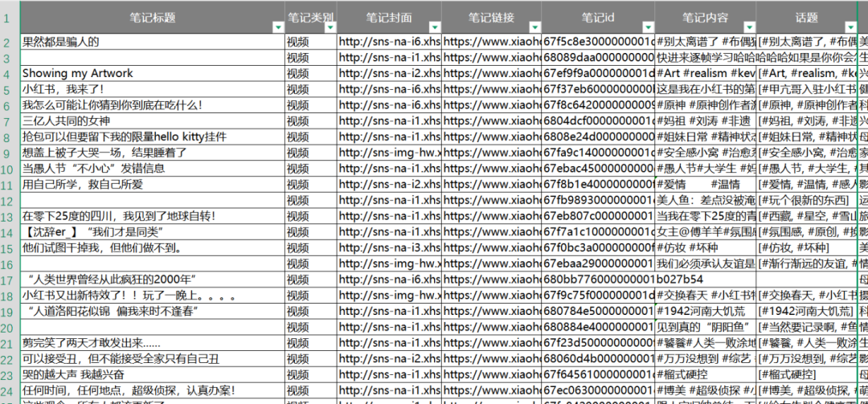The width and height of the screenshot is (868, 404).
Task: Open the 笔记id column filter dropdown
Action: pos(649,27)
